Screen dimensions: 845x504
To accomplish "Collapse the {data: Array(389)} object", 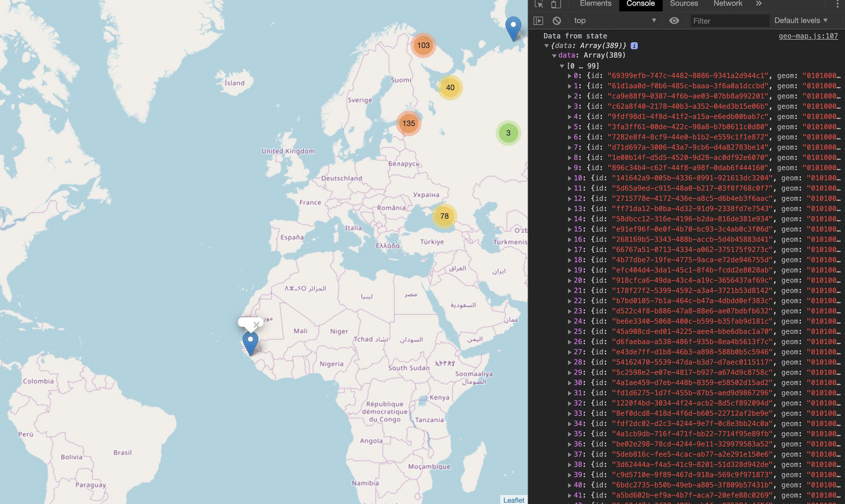I will click(546, 46).
